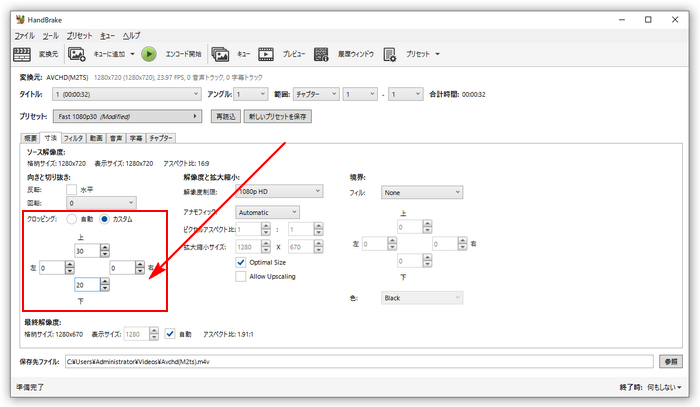The width and height of the screenshot is (700, 407).
Task: Increase the top crop value stepper
Action: point(105,247)
